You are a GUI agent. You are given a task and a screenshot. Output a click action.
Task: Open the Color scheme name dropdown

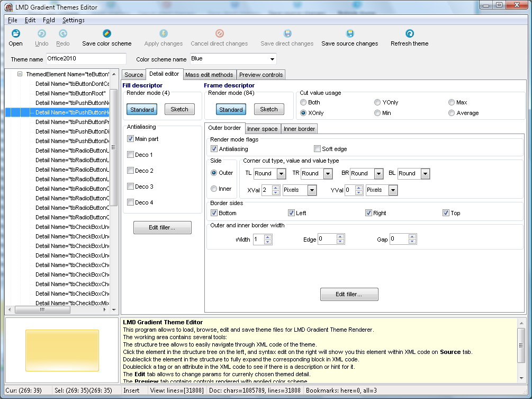click(x=272, y=59)
